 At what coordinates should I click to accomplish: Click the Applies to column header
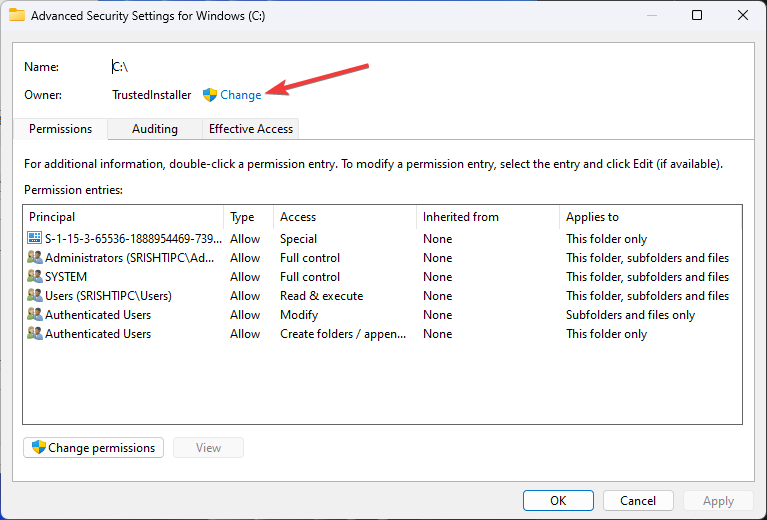coord(651,217)
